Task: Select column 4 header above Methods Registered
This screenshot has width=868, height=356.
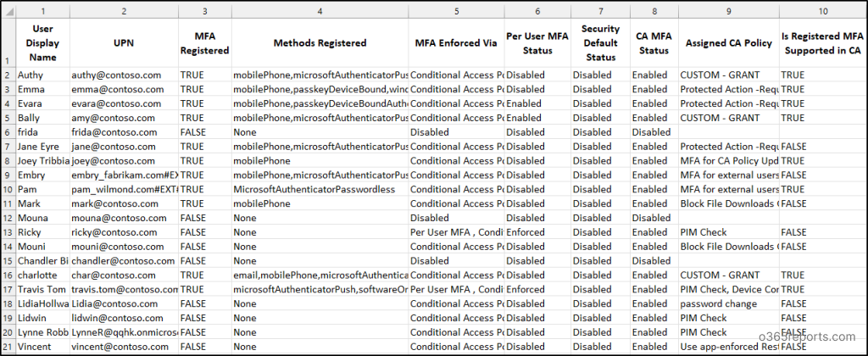Action: (320, 10)
